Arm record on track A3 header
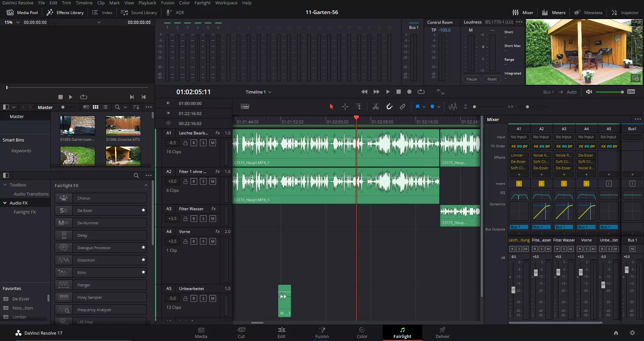Screen dimensions: 644x341 pos(194,219)
